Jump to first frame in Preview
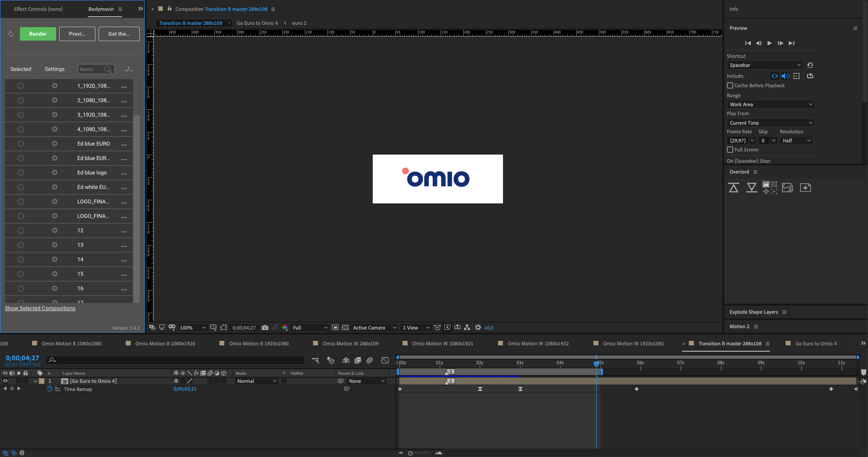868x457 pixels. [748, 43]
